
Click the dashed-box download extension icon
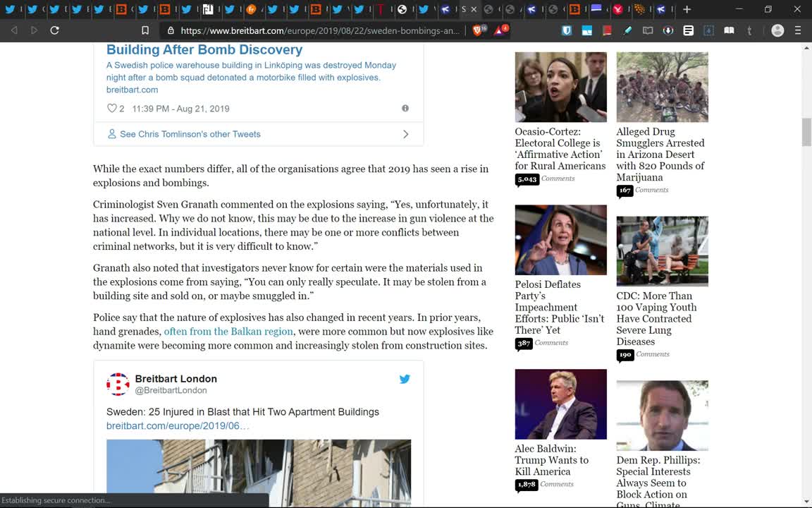click(708, 30)
